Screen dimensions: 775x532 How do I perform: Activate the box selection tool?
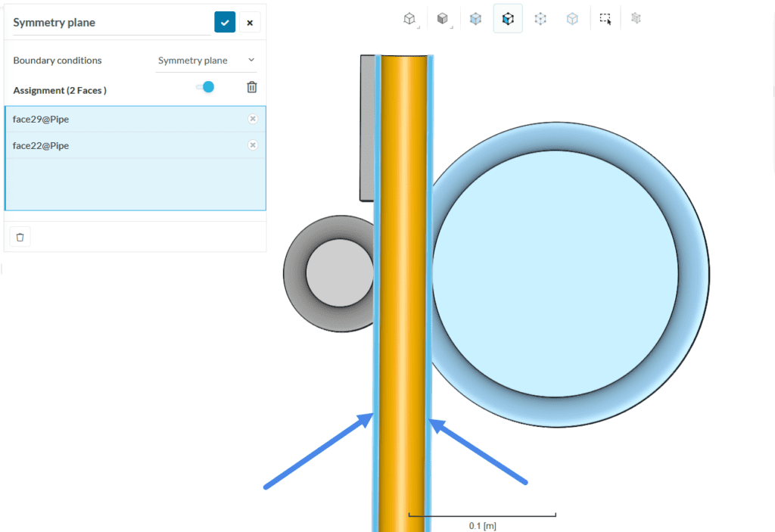point(605,19)
